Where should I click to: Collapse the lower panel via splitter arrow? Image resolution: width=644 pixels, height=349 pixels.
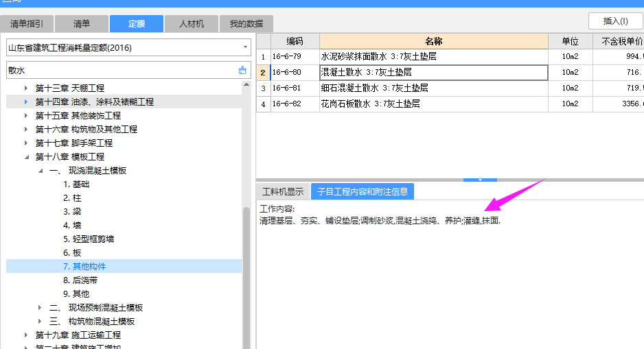[x=480, y=180]
